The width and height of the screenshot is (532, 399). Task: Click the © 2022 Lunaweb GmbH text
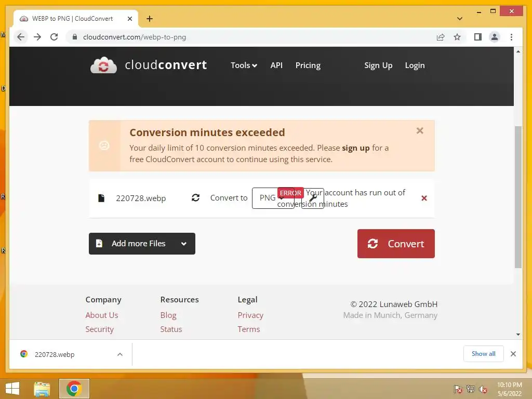pos(394,304)
